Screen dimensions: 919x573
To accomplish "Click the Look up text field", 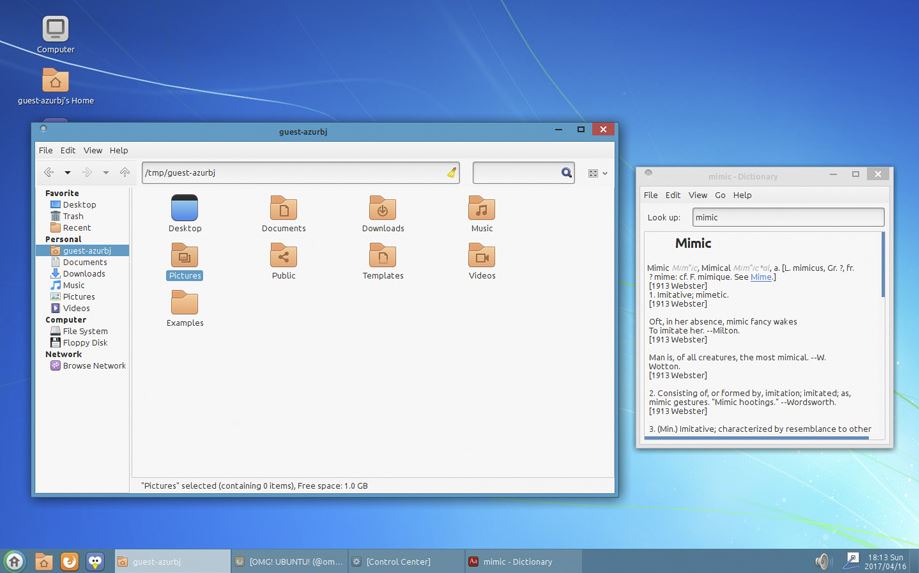I will point(788,217).
